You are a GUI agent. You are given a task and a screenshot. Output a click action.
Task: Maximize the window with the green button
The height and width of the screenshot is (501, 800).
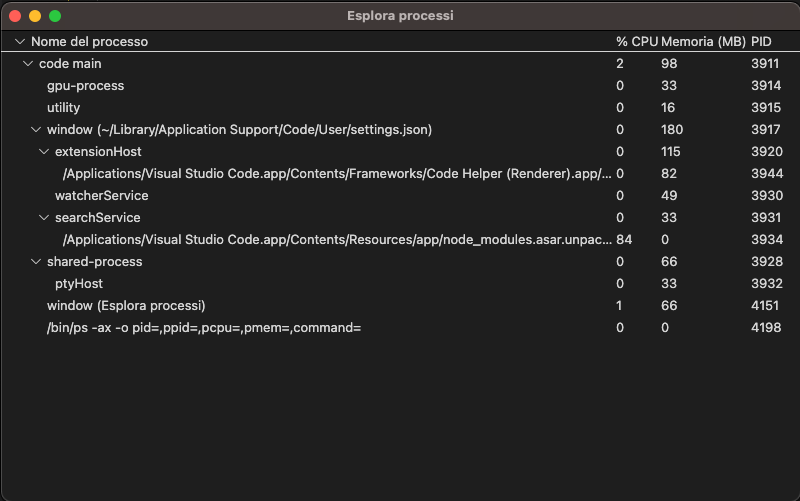tap(55, 16)
